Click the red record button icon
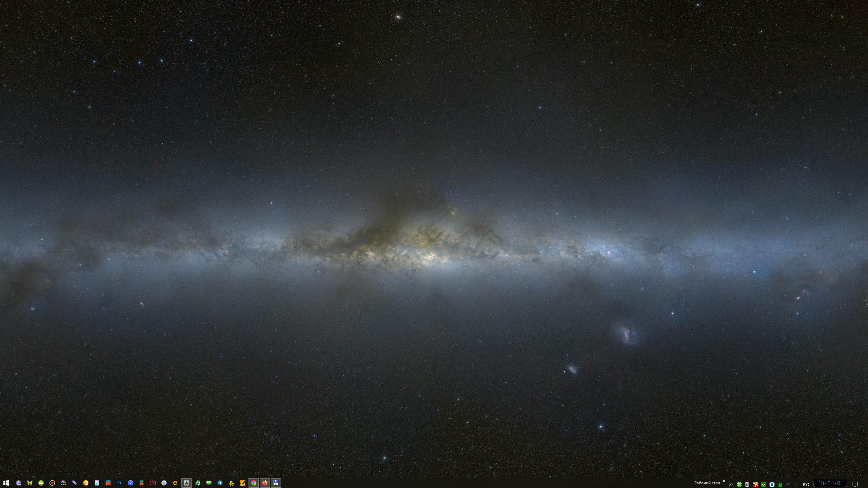Screen dimensions: 868x488 coord(52,483)
